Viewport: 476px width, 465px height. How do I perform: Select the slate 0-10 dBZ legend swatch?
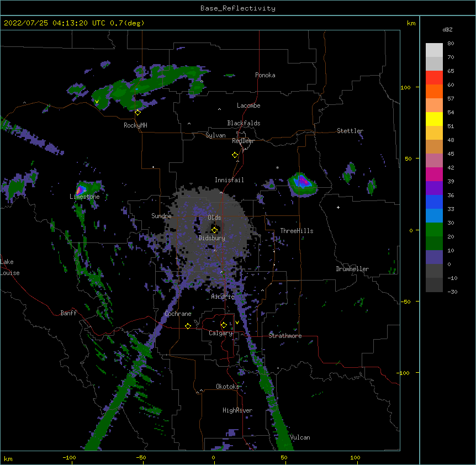[x=434, y=257]
